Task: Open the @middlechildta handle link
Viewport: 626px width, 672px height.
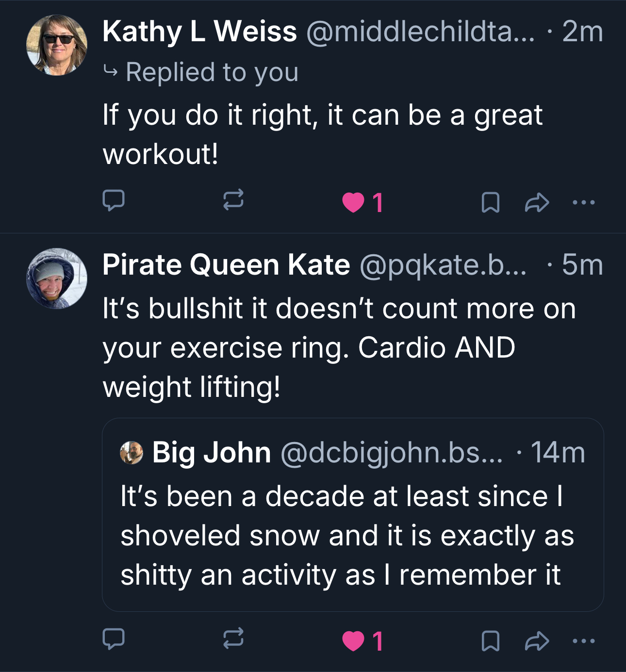Action: pyautogui.click(x=420, y=32)
